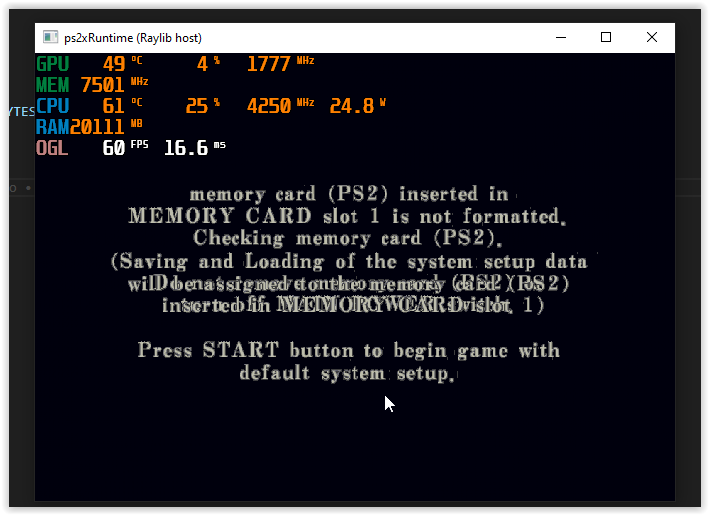The image size is (709, 515).
Task: Click the CPU power value 24.8 W
Action: pyautogui.click(x=357, y=106)
